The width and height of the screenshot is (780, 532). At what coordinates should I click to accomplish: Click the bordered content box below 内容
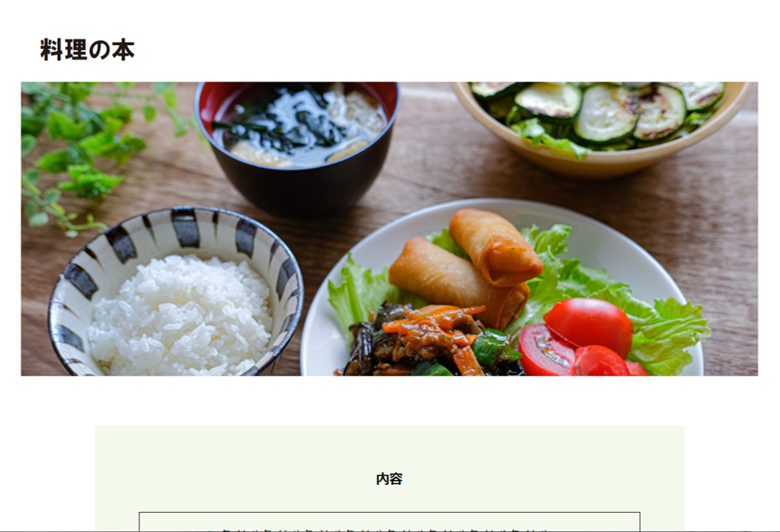[390, 522]
